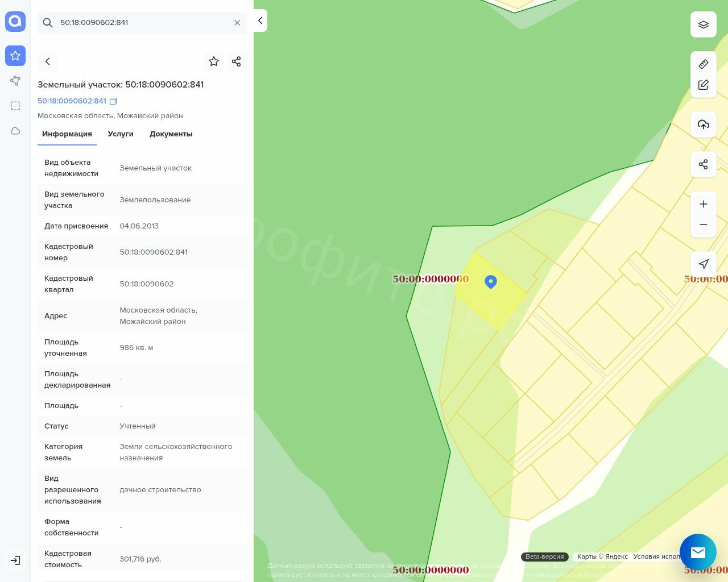This screenshot has width=728, height=582.
Task: Copy the cadastral number with copy icon
Action: [113, 101]
